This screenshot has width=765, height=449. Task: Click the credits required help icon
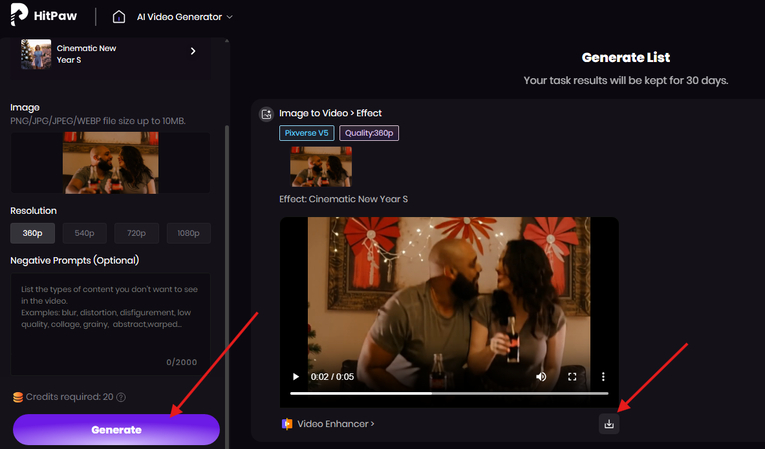coord(121,397)
